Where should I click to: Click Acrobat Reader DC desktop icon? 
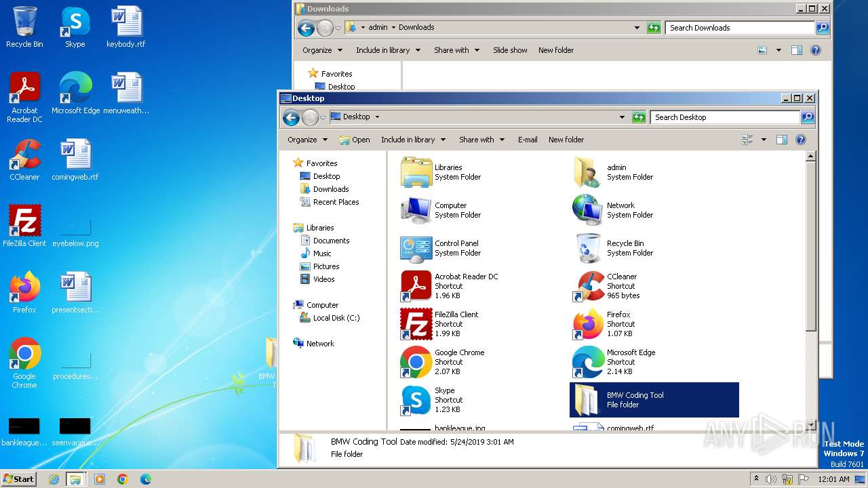[24, 98]
